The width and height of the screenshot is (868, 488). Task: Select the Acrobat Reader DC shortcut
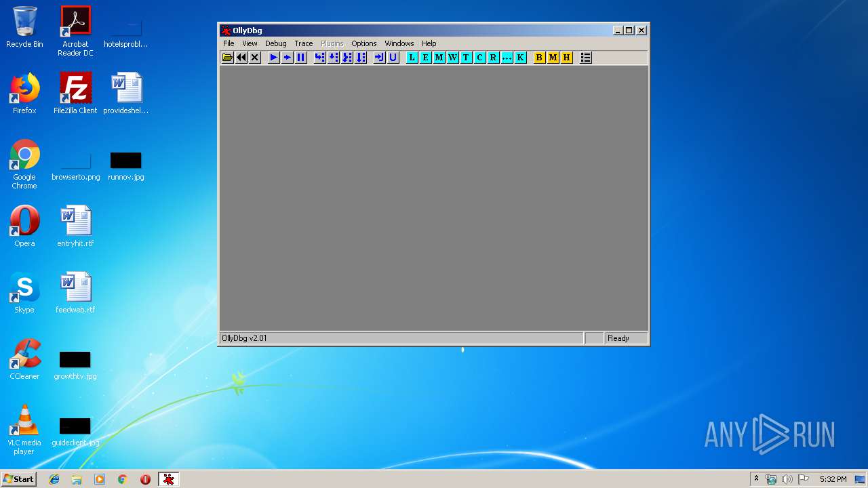click(75, 31)
